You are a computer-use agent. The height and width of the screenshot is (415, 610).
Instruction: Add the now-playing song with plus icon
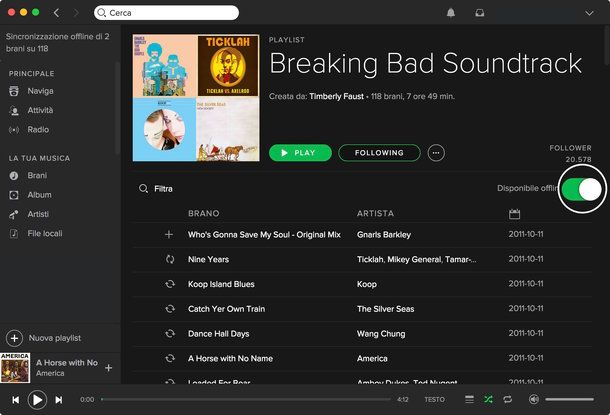109,368
